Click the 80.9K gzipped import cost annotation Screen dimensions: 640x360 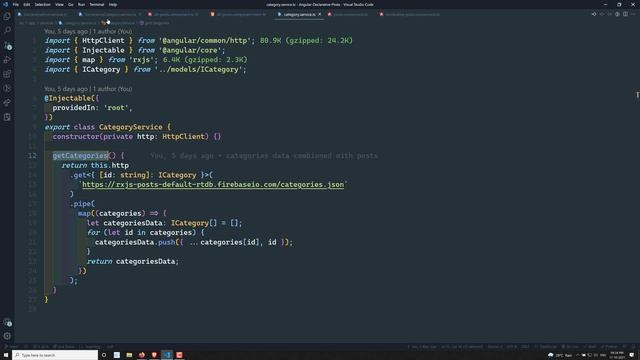(306, 40)
